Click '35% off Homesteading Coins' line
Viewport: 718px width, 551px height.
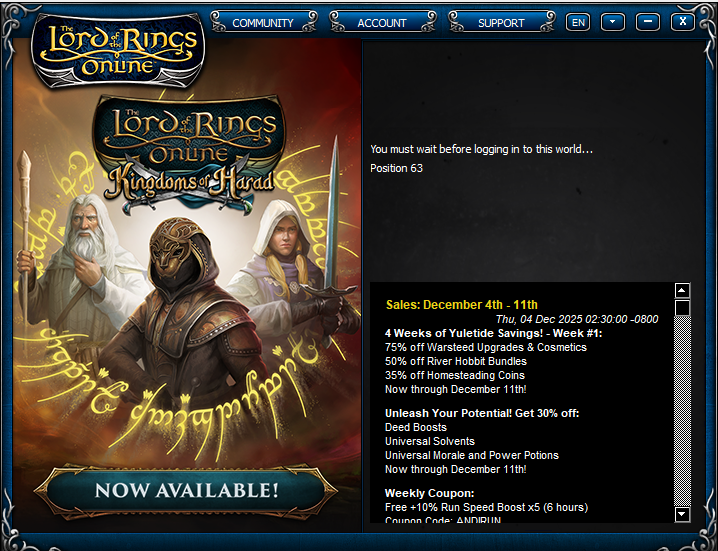coord(455,376)
